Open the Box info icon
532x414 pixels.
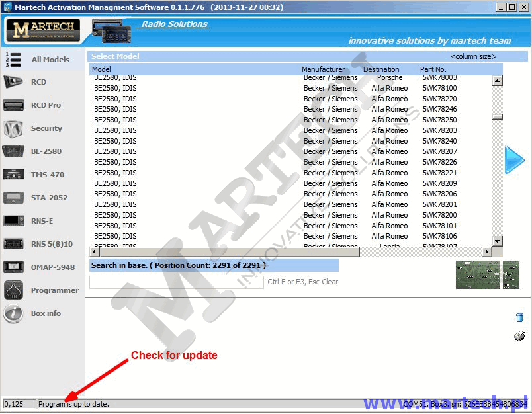(13, 313)
